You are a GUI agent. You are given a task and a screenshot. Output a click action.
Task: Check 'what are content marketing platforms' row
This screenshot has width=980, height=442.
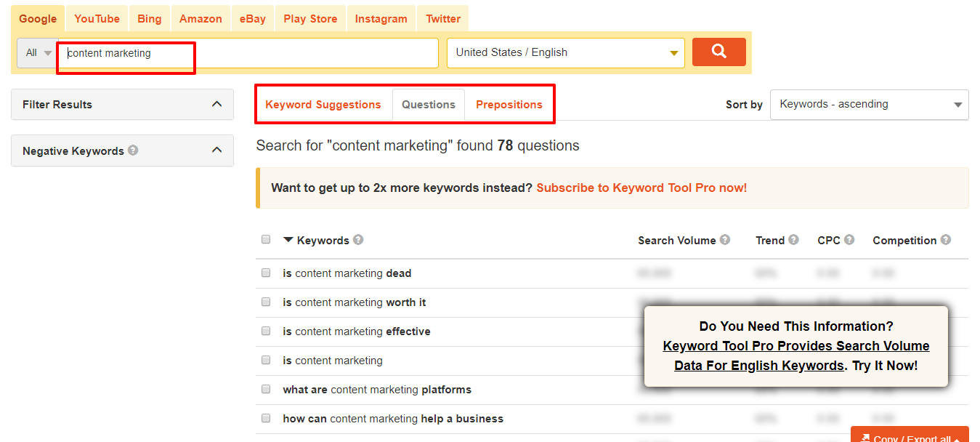266,390
